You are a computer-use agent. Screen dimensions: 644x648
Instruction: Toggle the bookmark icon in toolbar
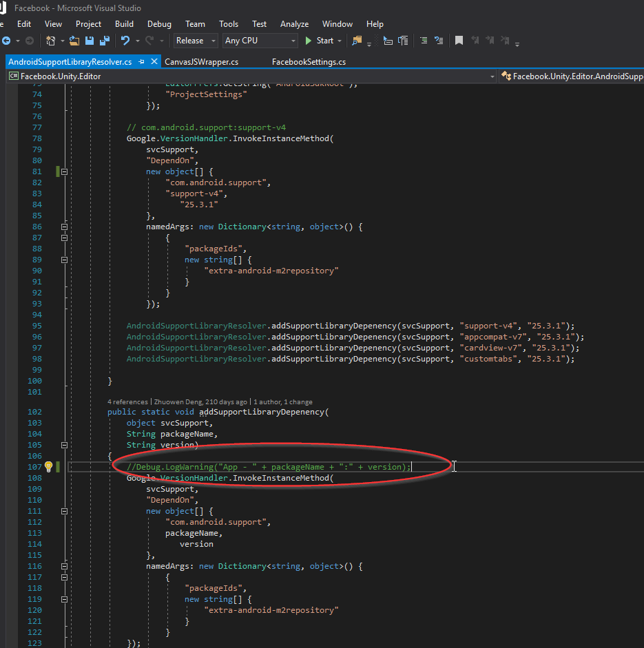459,41
